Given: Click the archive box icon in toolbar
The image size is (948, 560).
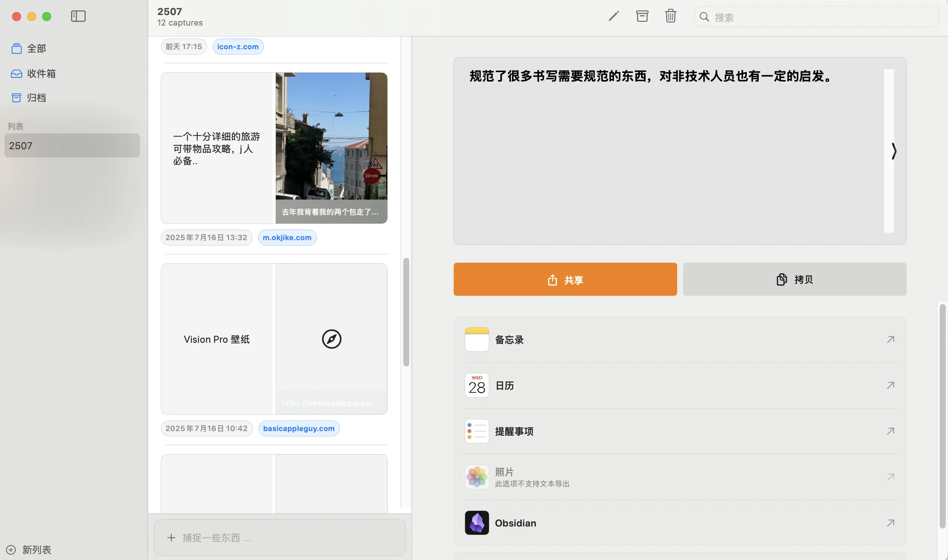Looking at the screenshot, I should pyautogui.click(x=642, y=16).
